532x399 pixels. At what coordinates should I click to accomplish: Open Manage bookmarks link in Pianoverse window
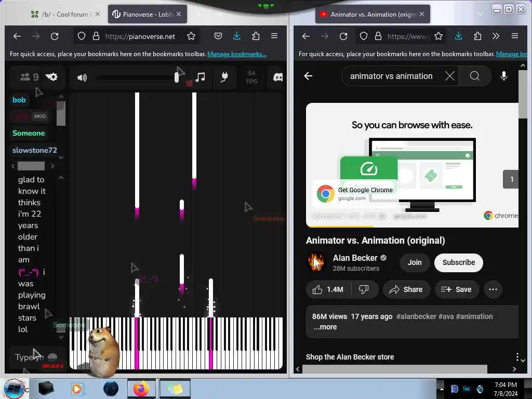[x=236, y=54]
